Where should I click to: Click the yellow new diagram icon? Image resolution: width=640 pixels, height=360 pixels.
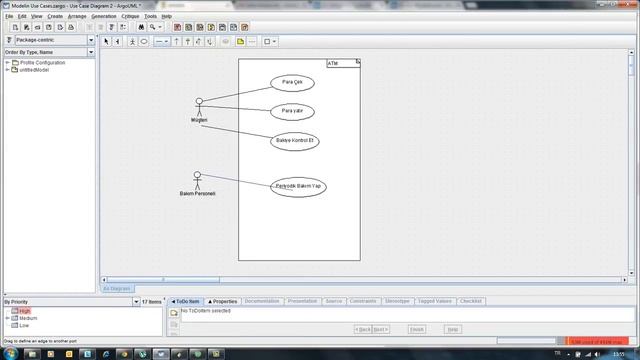tap(211, 27)
